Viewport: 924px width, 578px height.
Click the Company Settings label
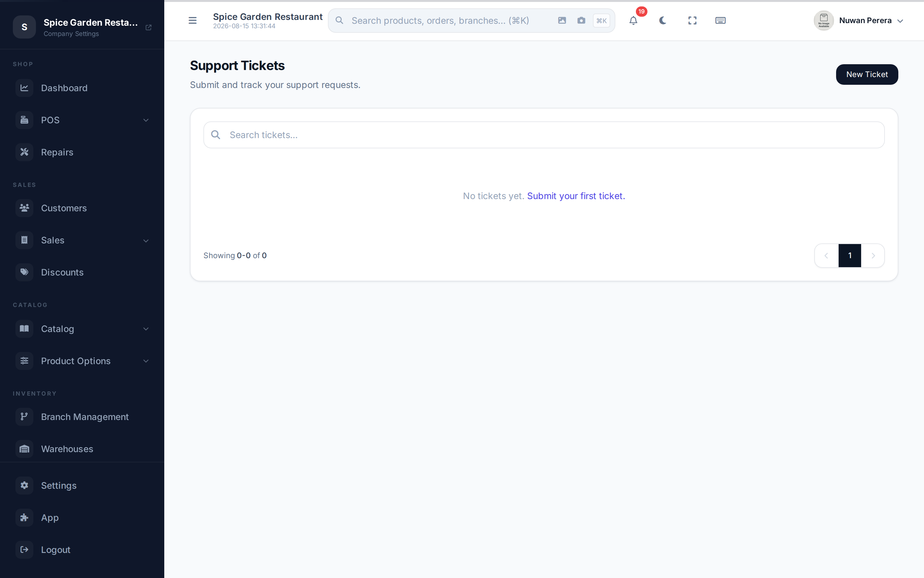(x=71, y=34)
